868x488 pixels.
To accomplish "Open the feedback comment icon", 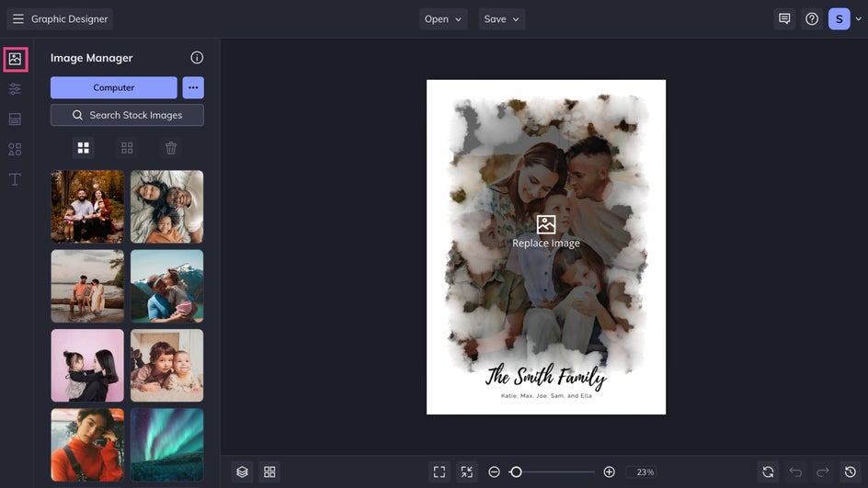I will click(784, 18).
